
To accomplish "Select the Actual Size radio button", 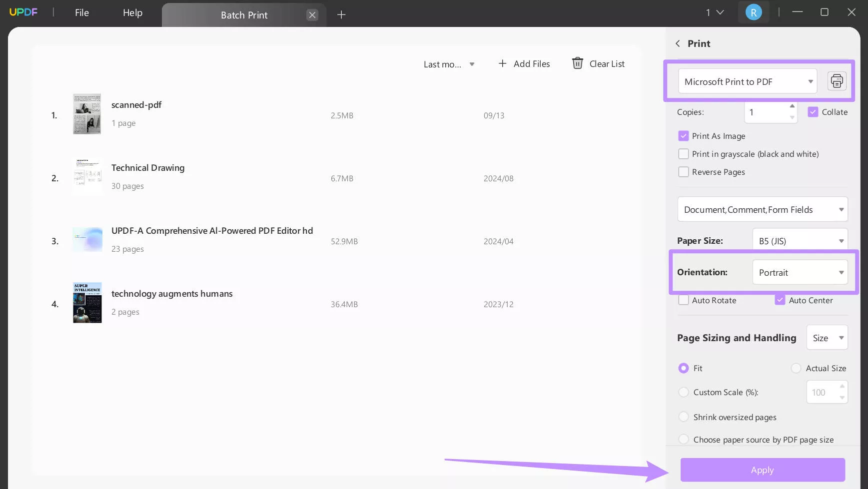I will [x=796, y=368].
